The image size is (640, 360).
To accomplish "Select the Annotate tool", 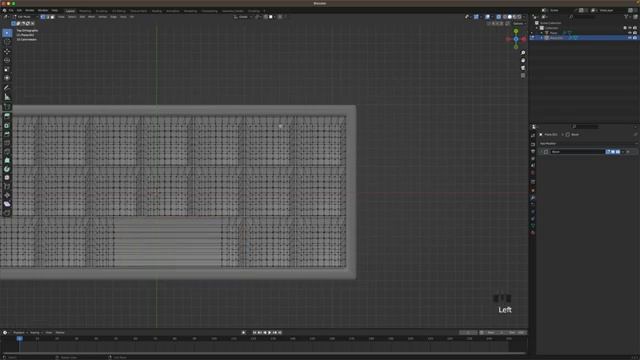I will (x=7, y=88).
